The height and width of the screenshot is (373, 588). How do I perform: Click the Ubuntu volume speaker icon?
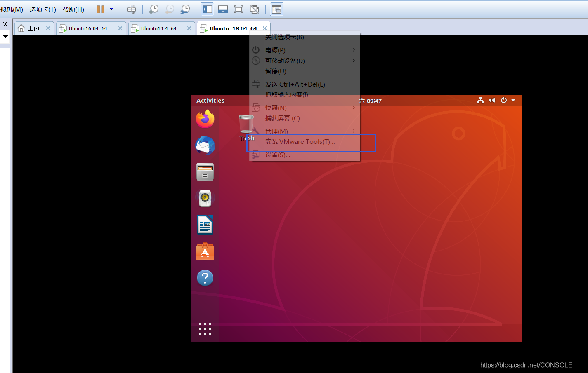tap(492, 100)
